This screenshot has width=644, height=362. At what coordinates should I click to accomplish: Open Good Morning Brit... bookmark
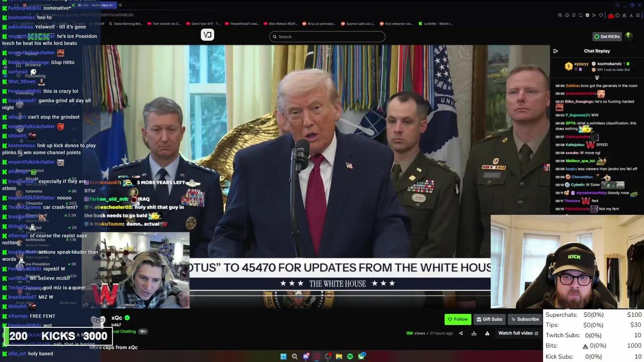126,24
